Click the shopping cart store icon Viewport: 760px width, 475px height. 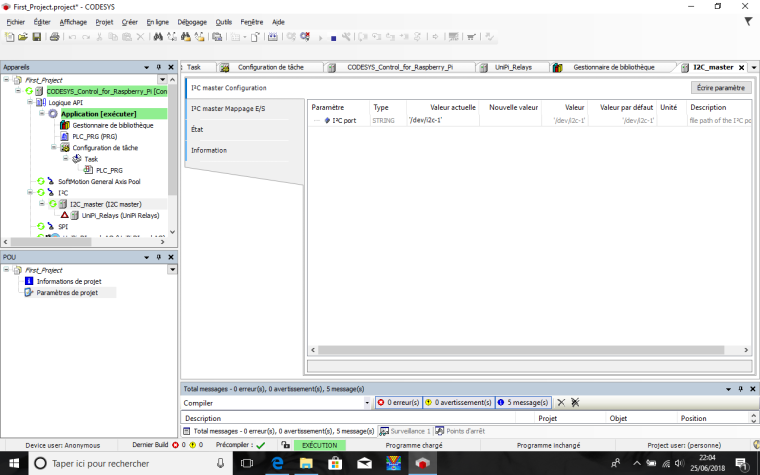(471, 37)
